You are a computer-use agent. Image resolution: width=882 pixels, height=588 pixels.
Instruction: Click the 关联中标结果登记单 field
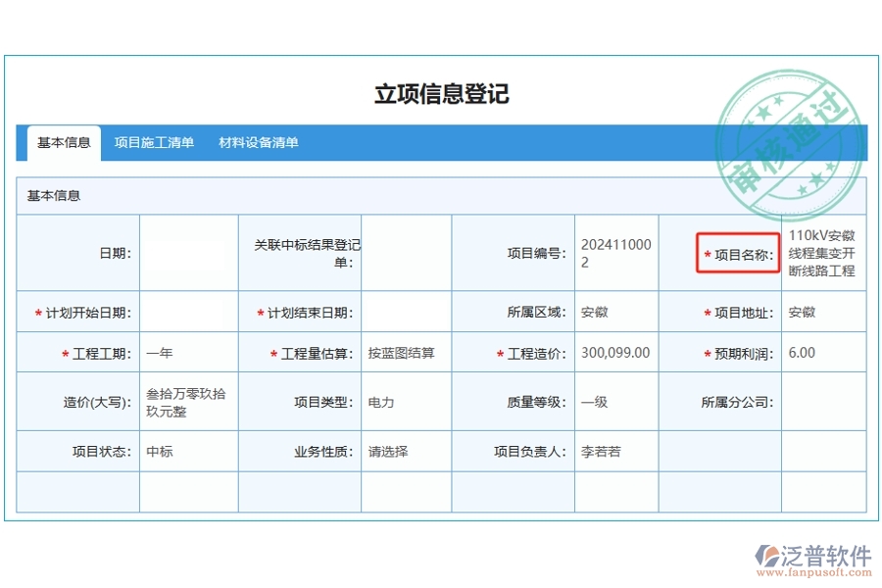click(405, 252)
